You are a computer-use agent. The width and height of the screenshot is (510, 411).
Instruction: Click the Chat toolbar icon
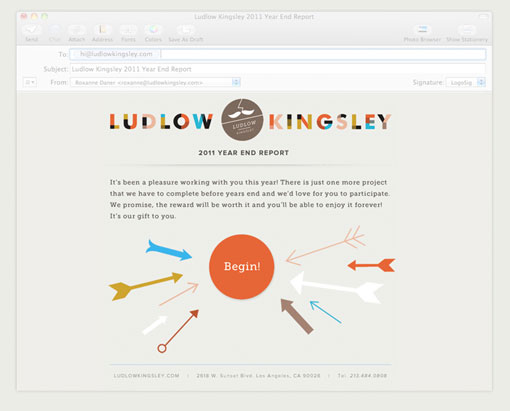pyautogui.click(x=55, y=30)
